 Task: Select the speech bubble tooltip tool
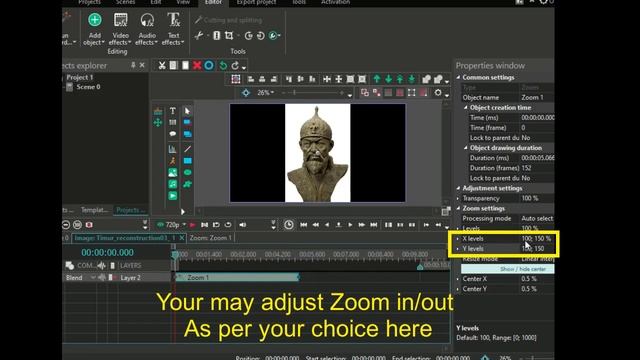click(x=173, y=133)
